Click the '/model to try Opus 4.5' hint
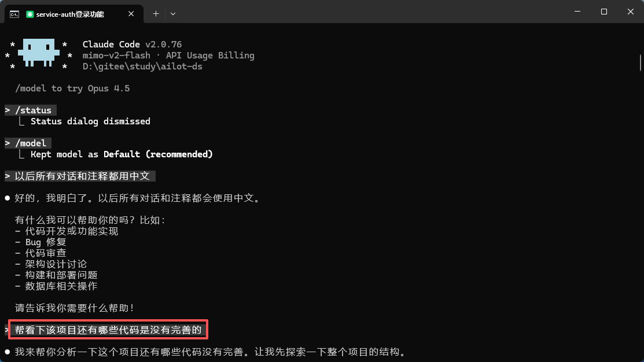The image size is (644, 362). tap(72, 88)
